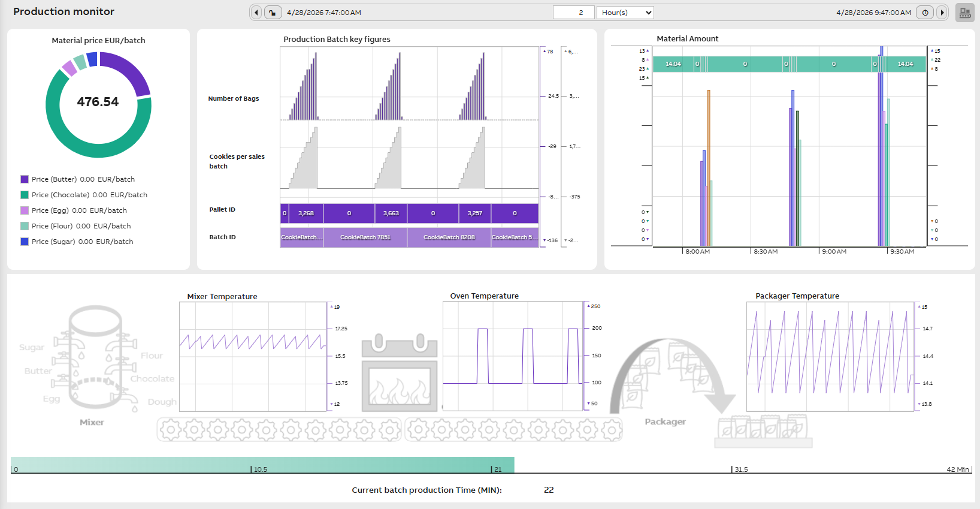Select the Price (Chocolate) legend label
Screen dimensions: 980x509
(89, 195)
